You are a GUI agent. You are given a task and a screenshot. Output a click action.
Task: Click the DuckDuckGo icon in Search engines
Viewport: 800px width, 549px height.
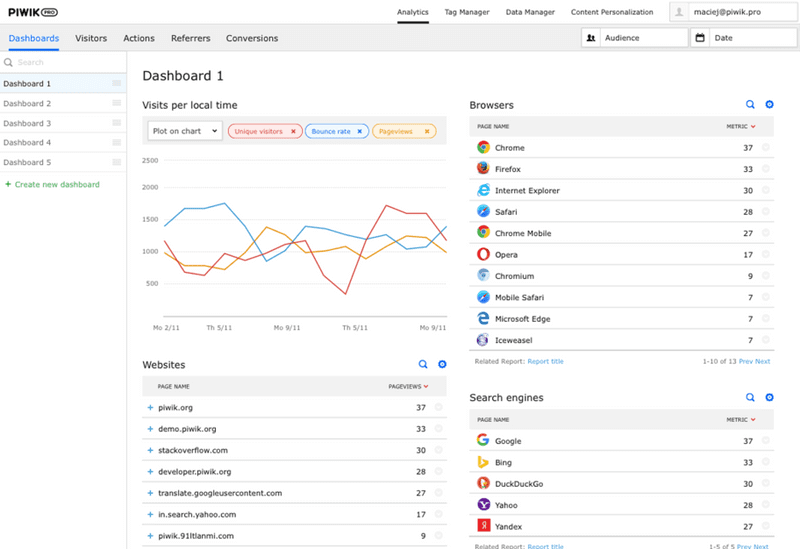point(483,483)
